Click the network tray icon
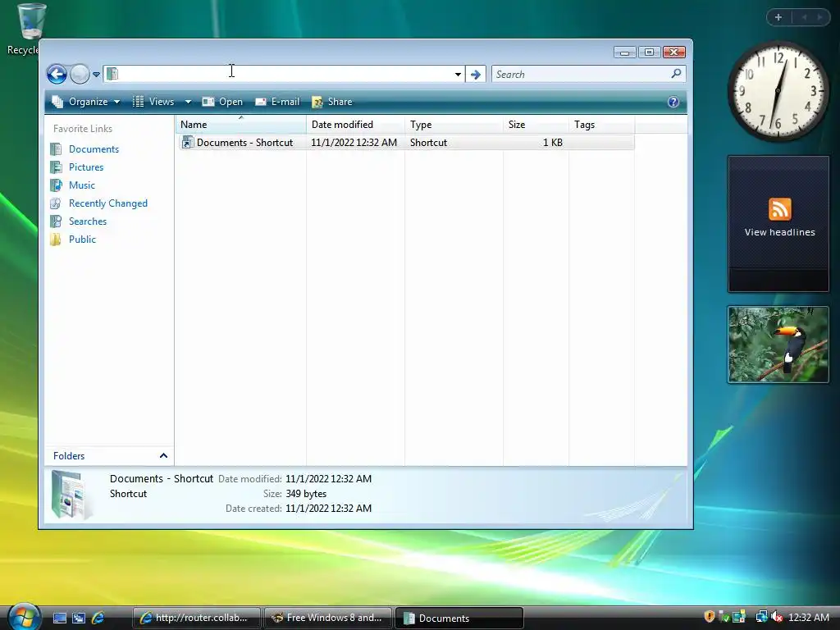Image resolution: width=840 pixels, height=630 pixels. [761, 617]
